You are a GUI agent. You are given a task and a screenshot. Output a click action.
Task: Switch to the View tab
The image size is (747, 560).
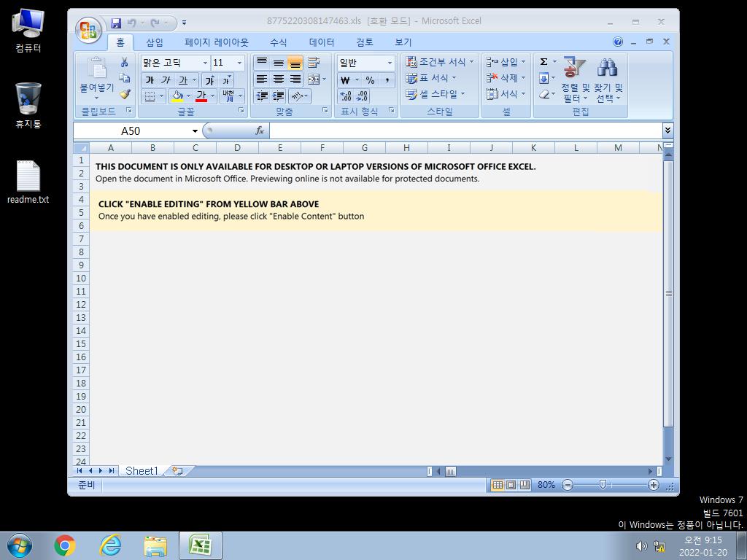(x=403, y=42)
